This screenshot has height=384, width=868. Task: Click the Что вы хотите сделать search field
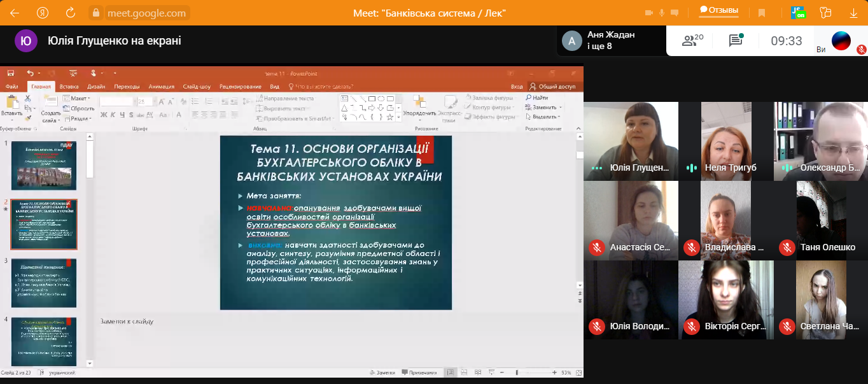click(321, 87)
